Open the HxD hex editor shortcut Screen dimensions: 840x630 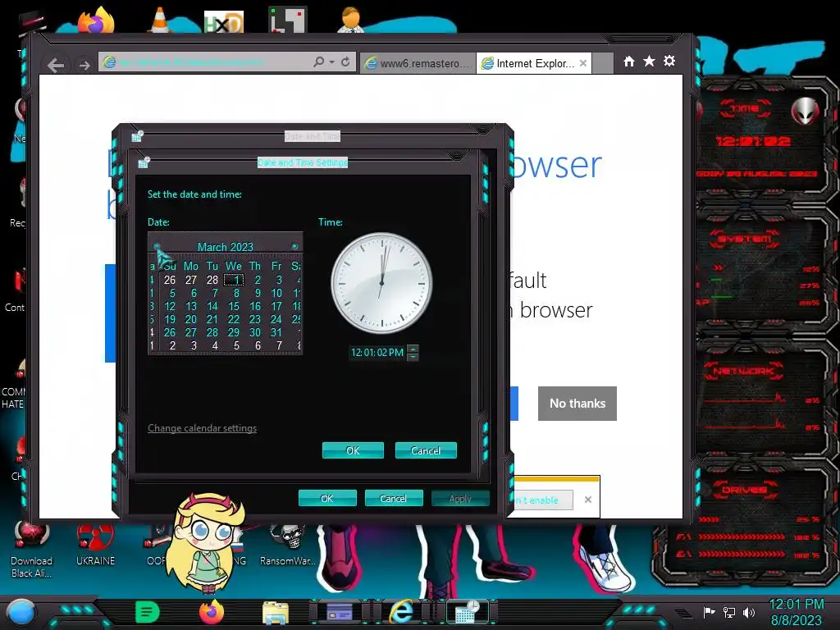[224, 22]
